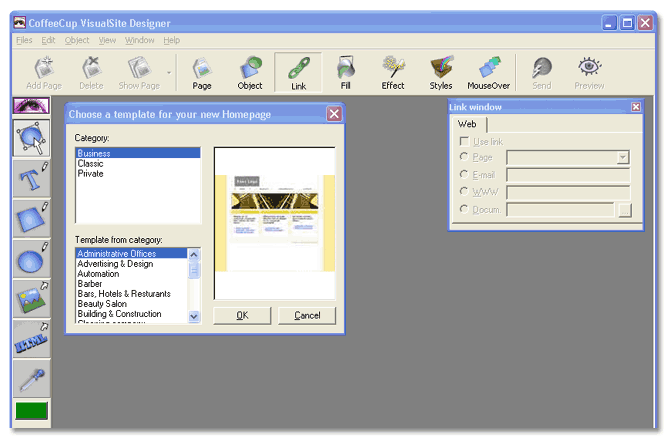Image resolution: width=670 pixels, height=445 pixels.
Task: Click the WWW address input field
Action: [x=568, y=192]
